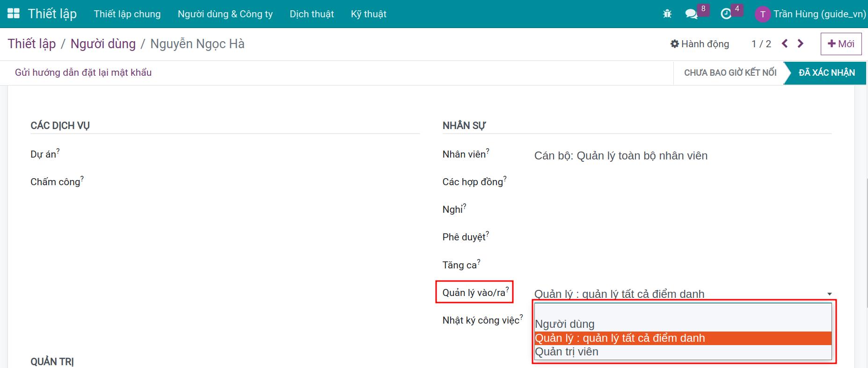Click the Nhân viên field value

[x=620, y=156]
